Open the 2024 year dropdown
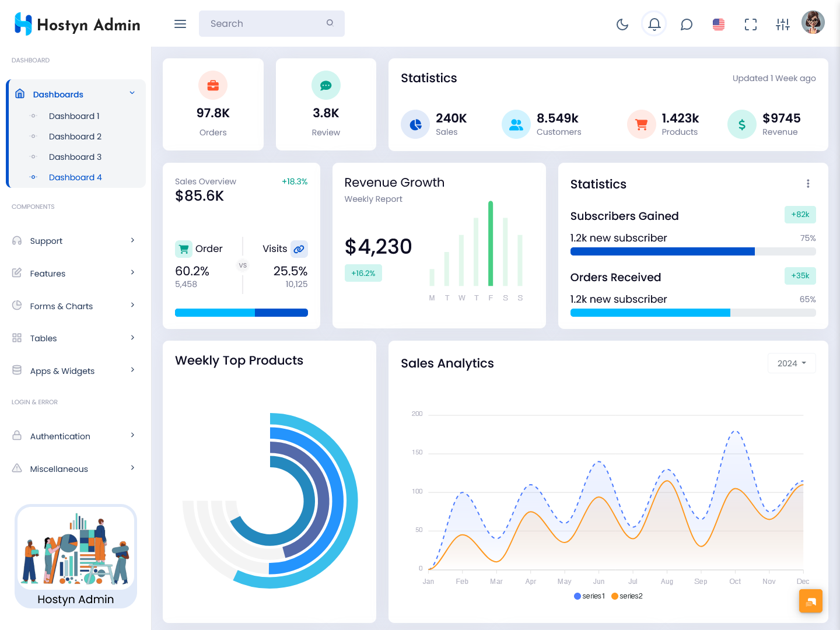840x630 pixels. tap(792, 363)
